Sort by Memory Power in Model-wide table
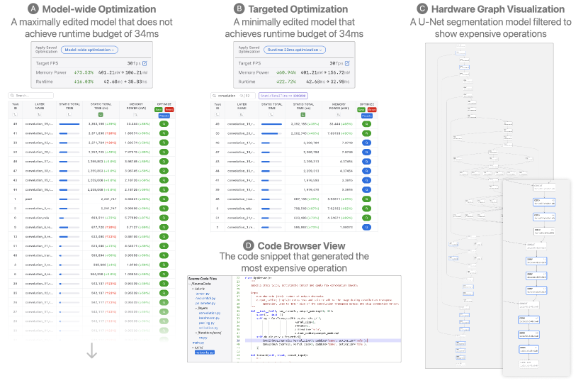This screenshot has height=388, width=588. click(136, 115)
